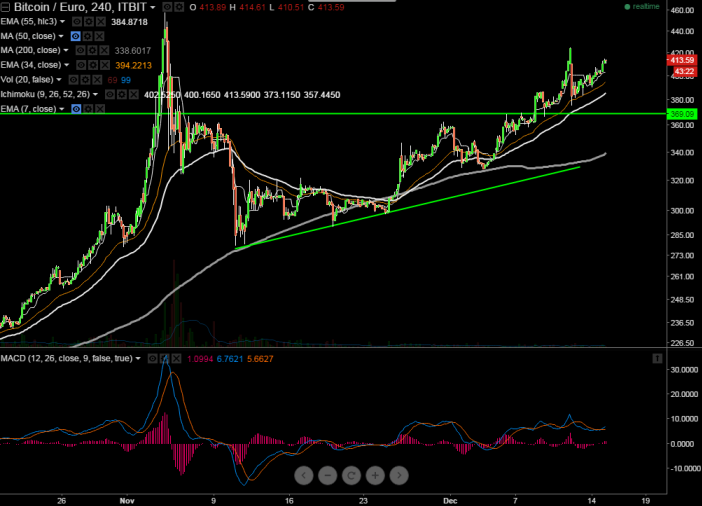Open the Ichimoku (9, 26, 52, 26) dropdown
Image resolution: width=702 pixels, height=506 pixels.
[x=95, y=94]
